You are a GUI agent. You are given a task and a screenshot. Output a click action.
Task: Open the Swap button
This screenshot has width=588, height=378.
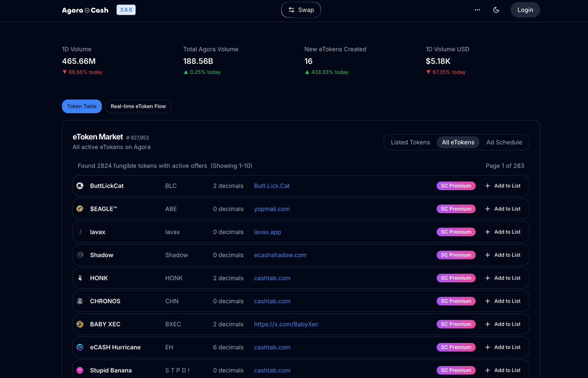point(301,10)
